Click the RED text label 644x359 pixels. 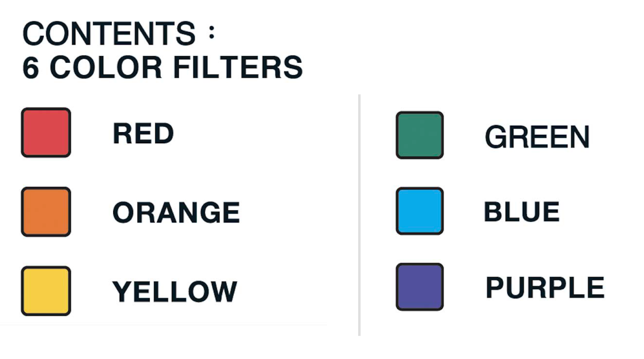pyautogui.click(x=143, y=134)
